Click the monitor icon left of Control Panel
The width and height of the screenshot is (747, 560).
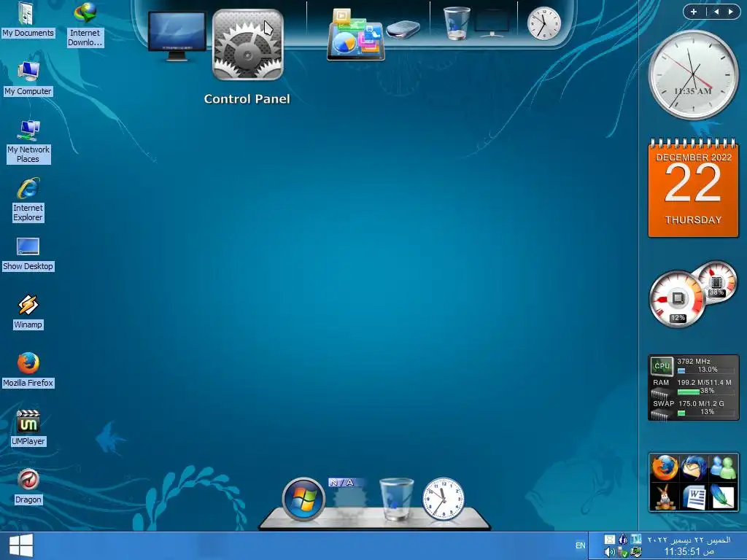[x=177, y=36]
